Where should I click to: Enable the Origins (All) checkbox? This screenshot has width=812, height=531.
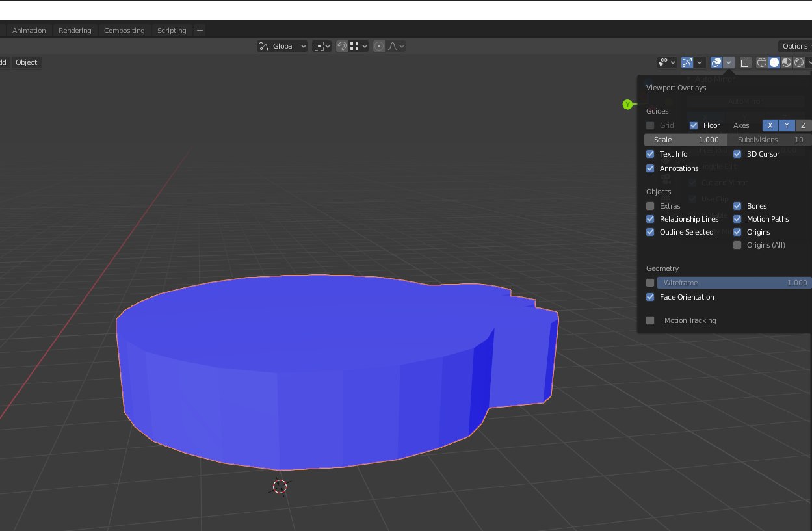click(737, 245)
